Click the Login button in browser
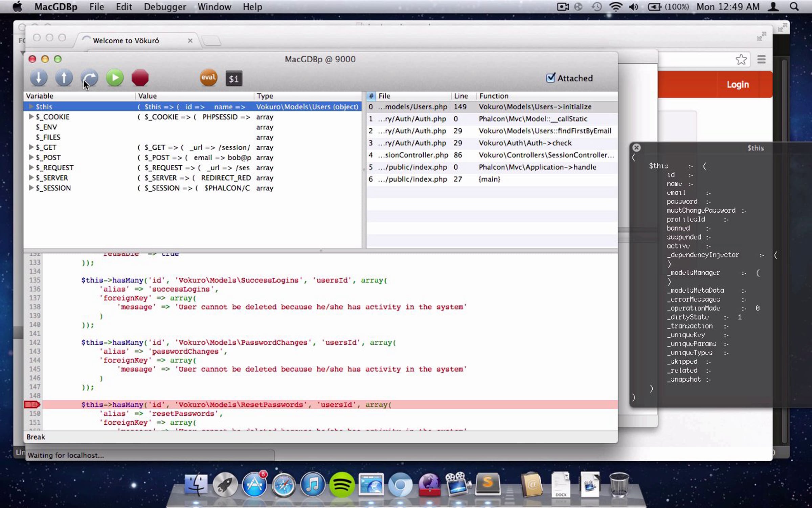Screen dimensions: 812x508 738,84
